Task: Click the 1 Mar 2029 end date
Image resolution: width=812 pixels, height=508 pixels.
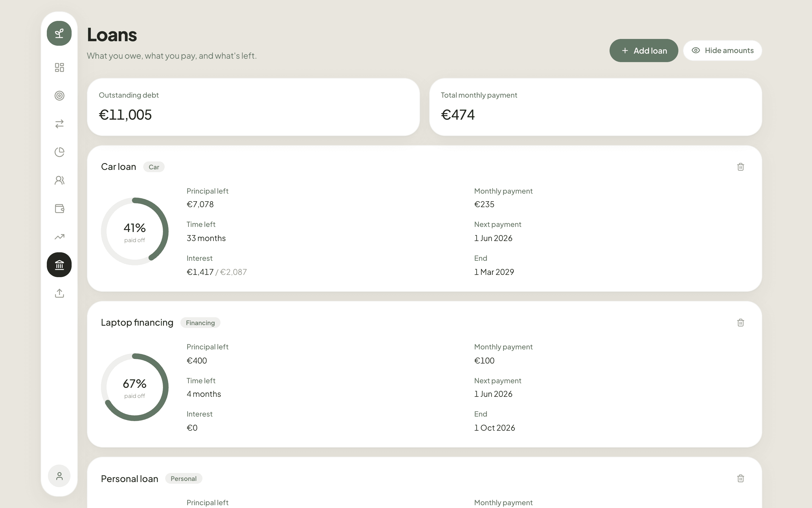Action: click(494, 272)
